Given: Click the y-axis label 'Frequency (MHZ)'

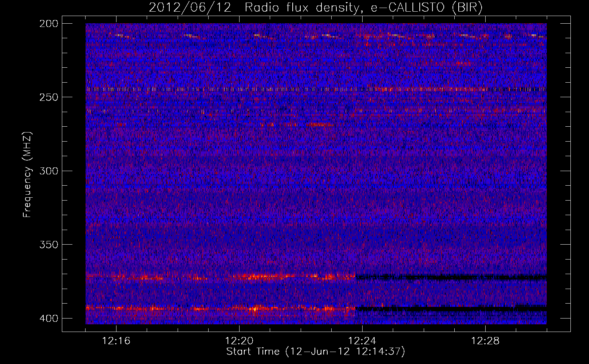Looking at the screenshot, I should pyautogui.click(x=27, y=175).
